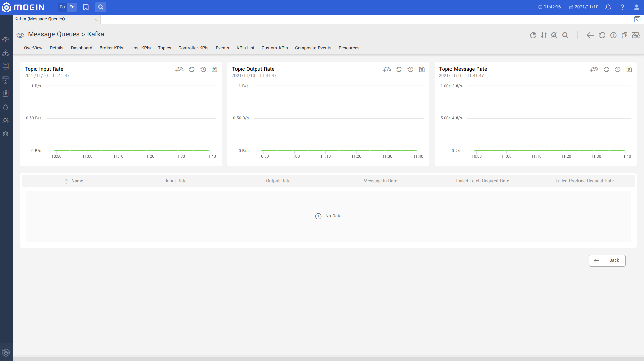Open the Details tab
Screen dimensions: 644x361
coord(57,48)
